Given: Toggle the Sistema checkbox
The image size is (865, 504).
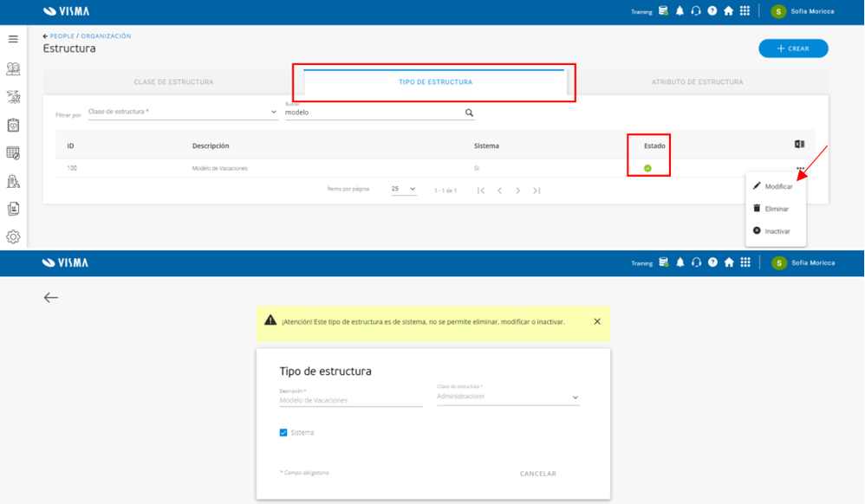Looking at the screenshot, I should [283, 432].
